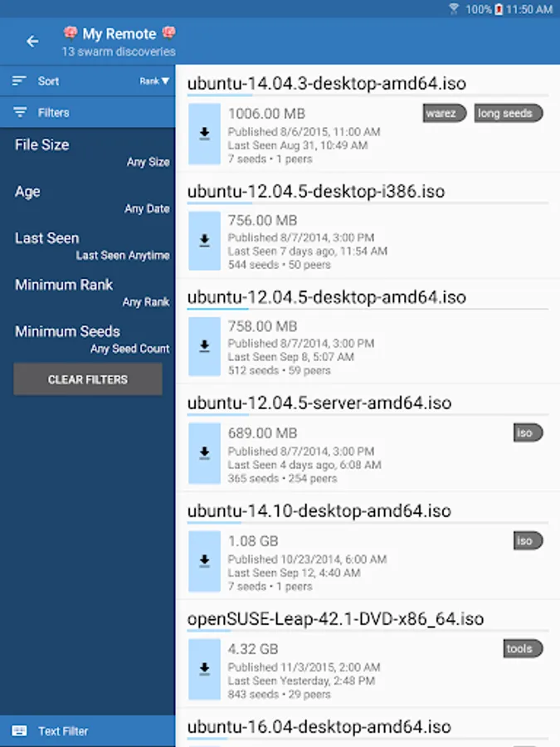Click the 689.00 MB size text
Viewport: 560px width, 747px height.
[x=262, y=433]
